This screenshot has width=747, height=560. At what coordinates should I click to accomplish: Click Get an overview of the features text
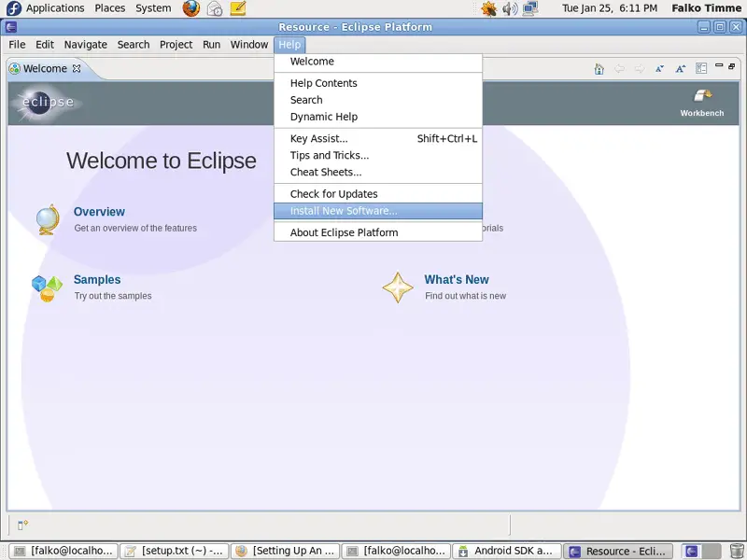click(x=135, y=228)
